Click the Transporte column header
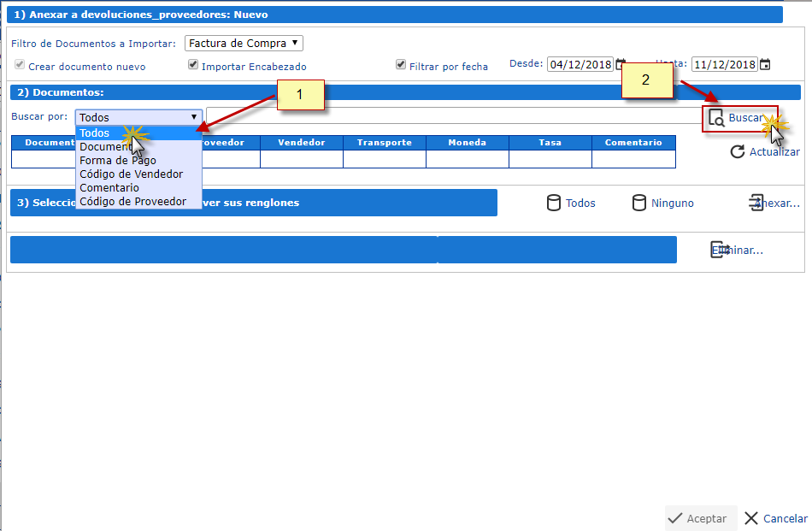Image resolution: width=812 pixels, height=531 pixels. [x=385, y=143]
